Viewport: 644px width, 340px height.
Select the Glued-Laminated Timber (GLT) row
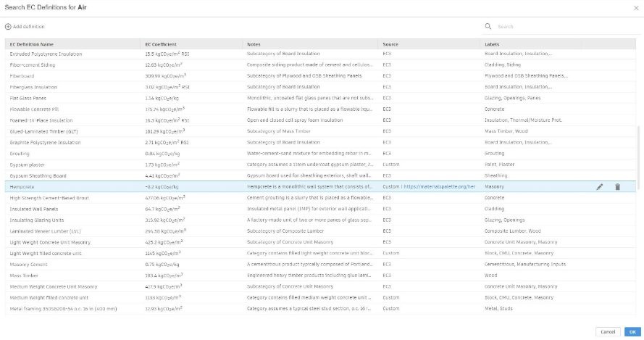point(43,132)
